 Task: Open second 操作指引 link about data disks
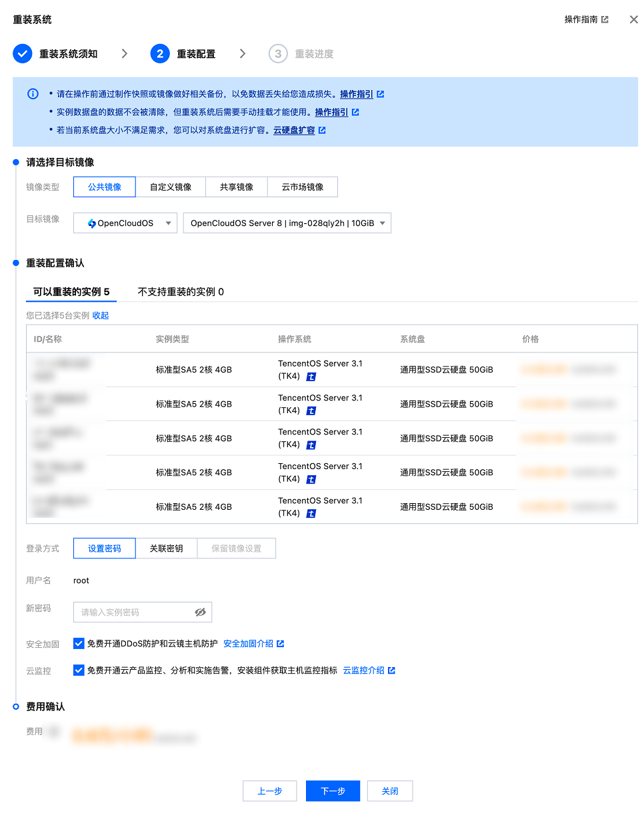click(x=331, y=112)
